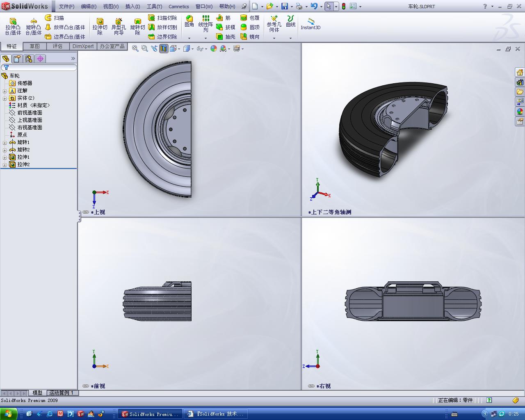Open the DimXpertManager tab icon
The image size is (525, 420).
click(x=40, y=59)
